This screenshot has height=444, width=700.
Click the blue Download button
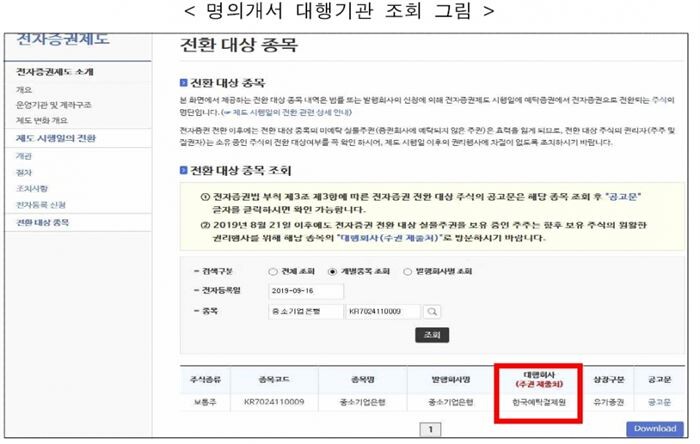click(655, 428)
